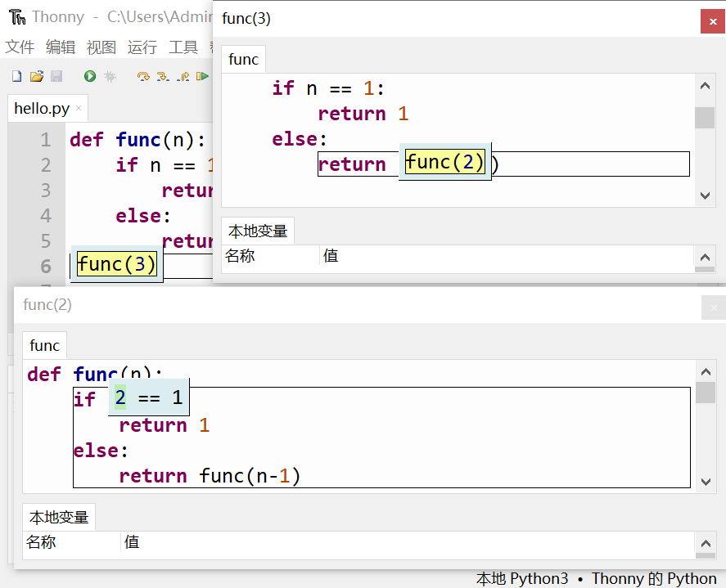The height and width of the screenshot is (588, 726).
Task: Click interpreter status '本地 Python3 • Thonny 的 Python'
Action: tap(597, 579)
